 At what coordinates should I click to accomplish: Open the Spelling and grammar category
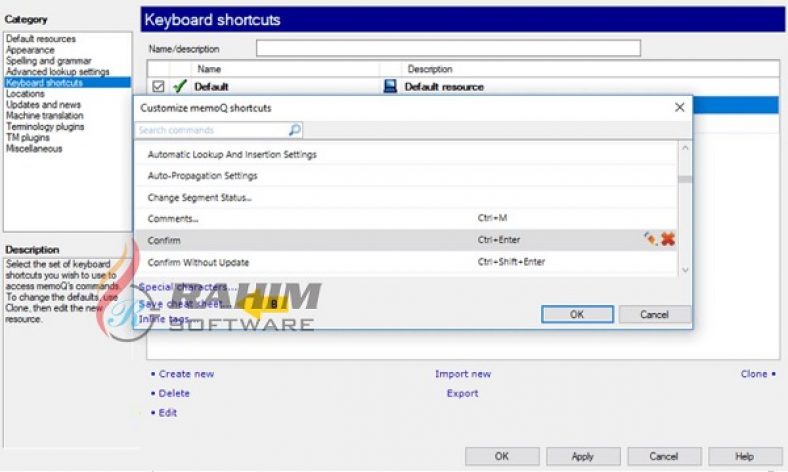point(49,61)
